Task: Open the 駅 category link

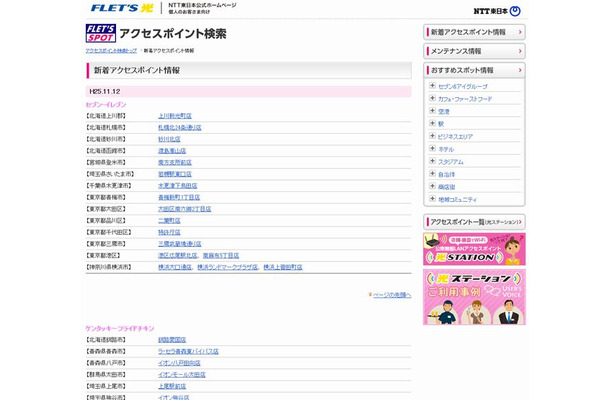Action: click(x=441, y=124)
